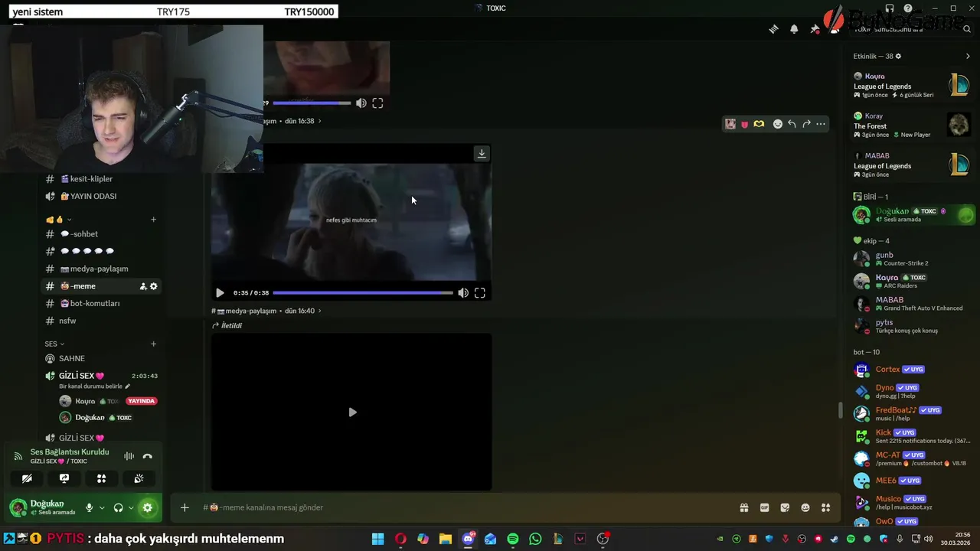980x551 pixels.
Task: Disconnect from the voice channel
Action: point(148,456)
